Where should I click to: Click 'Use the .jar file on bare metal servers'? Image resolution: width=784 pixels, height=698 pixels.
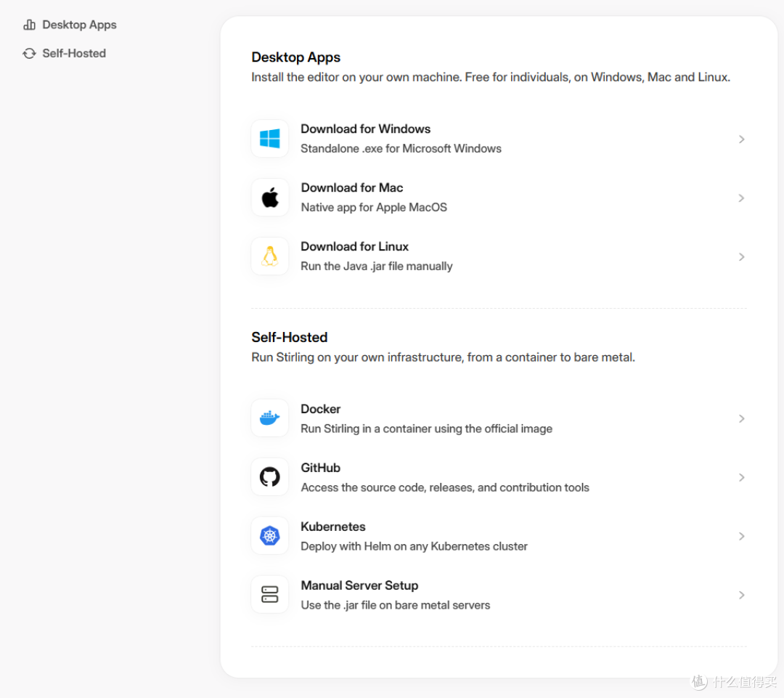(396, 605)
